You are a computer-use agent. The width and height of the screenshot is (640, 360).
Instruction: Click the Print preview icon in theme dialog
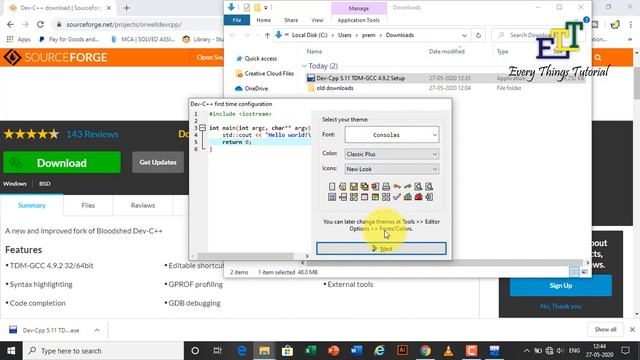point(386,187)
